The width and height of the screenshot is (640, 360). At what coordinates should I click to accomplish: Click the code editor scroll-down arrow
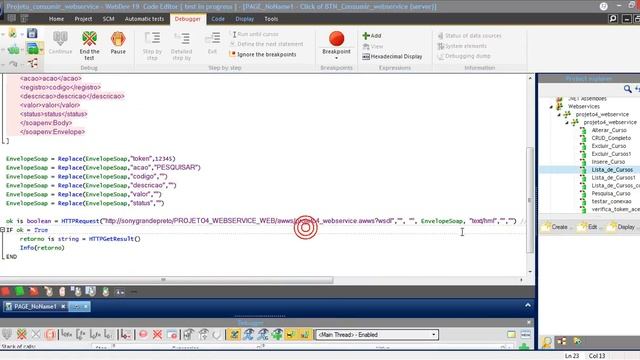(x=530, y=271)
